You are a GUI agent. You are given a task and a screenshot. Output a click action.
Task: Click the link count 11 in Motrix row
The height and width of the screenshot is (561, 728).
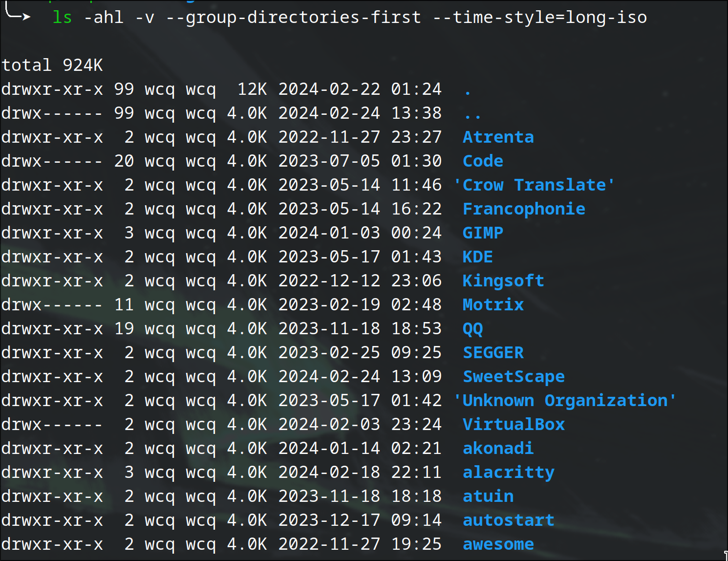124,304
